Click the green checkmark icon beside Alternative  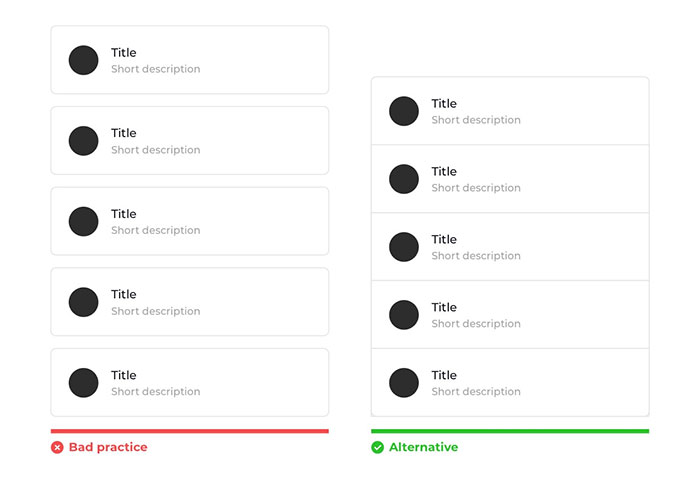(377, 447)
